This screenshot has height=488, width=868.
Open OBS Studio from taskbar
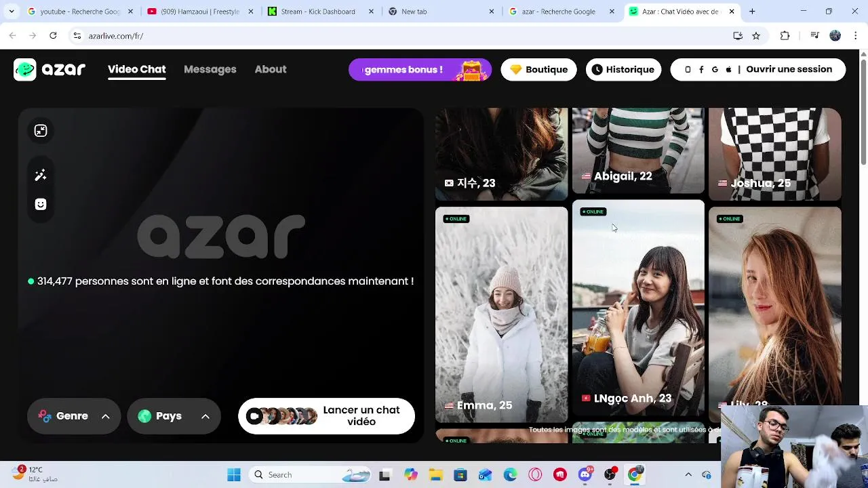[x=610, y=474]
